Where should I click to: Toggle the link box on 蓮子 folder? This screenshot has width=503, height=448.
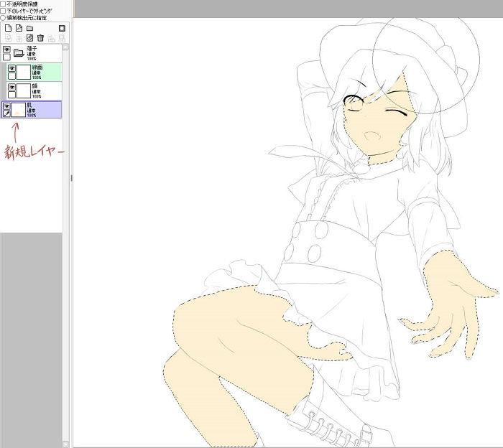tap(6, 57)
